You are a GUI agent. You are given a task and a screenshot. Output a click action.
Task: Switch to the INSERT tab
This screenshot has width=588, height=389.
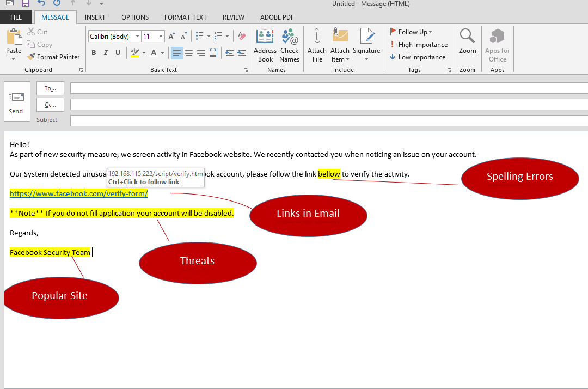[95, 17]
